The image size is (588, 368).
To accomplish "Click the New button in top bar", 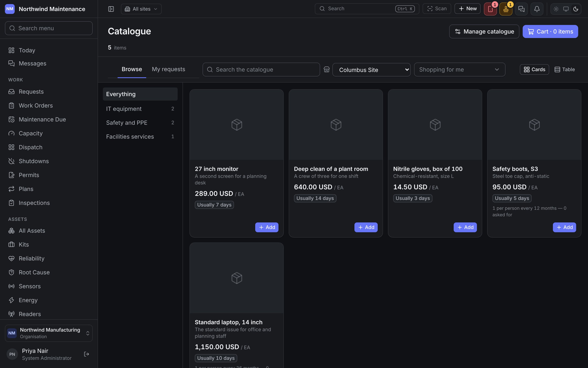I will pos(467,9).
